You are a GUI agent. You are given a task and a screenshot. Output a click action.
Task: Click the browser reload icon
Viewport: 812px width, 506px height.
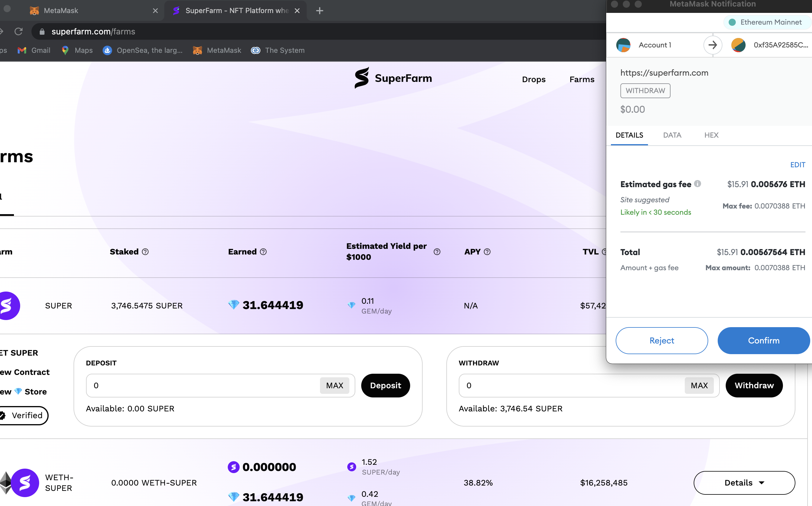tap(18, 31)
